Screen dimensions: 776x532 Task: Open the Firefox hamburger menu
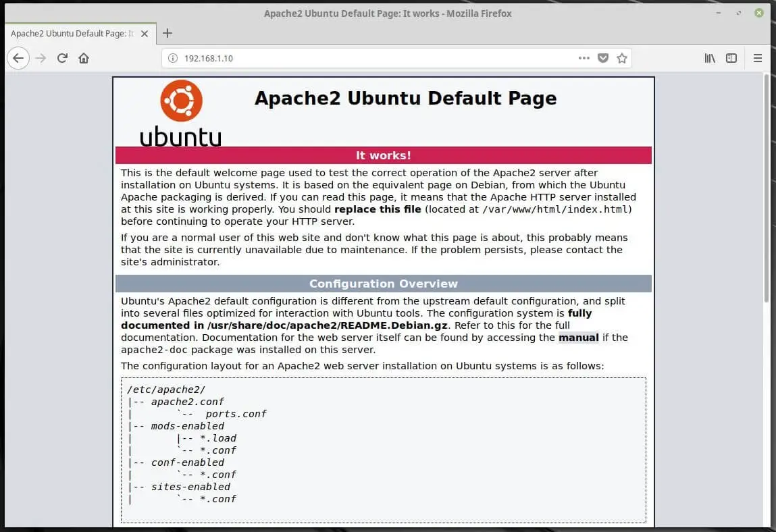pos(758,58)
